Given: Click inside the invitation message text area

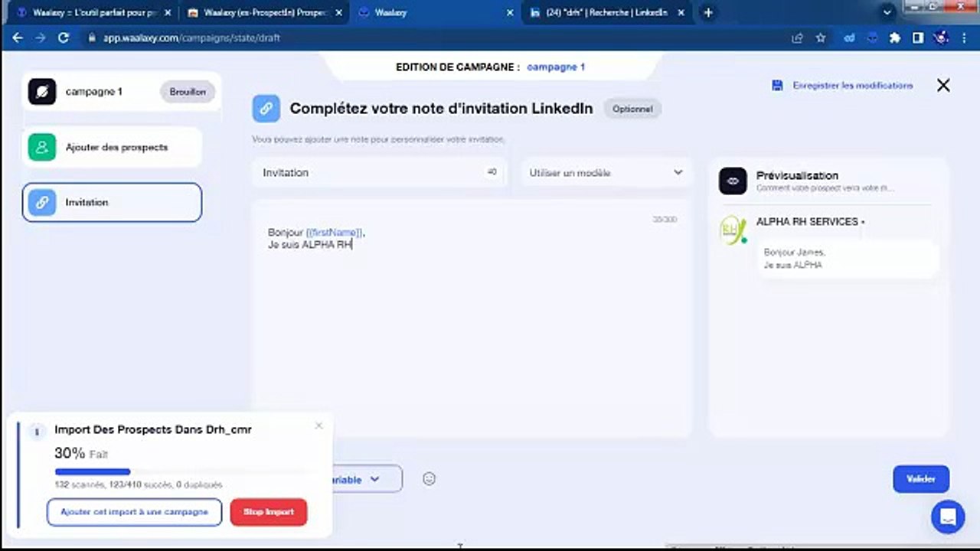Looking at the screenshot, I should tap(472, 318).
